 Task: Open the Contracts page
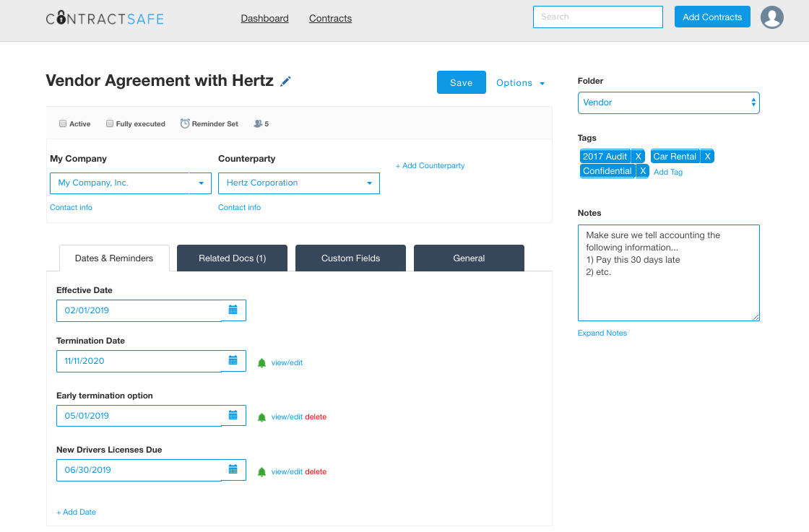pyautogui.click(x=330, y=18)
